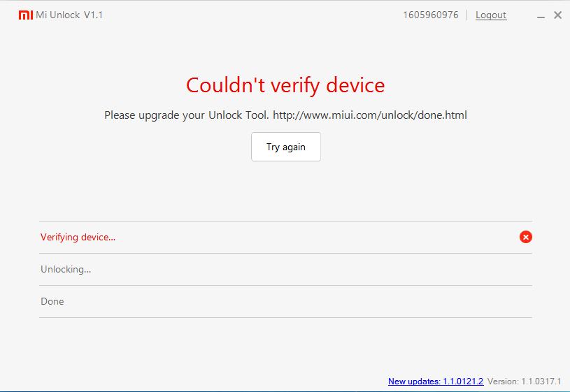Click the miui.com unlock URL in the message
The width and height of the screenshot is (570, 392).
pos(370,115)
